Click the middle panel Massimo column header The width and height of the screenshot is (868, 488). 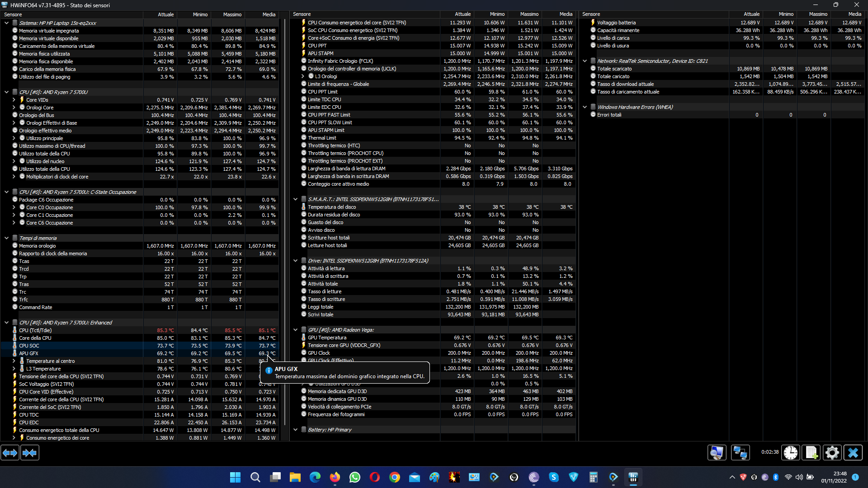click(524, 14)
